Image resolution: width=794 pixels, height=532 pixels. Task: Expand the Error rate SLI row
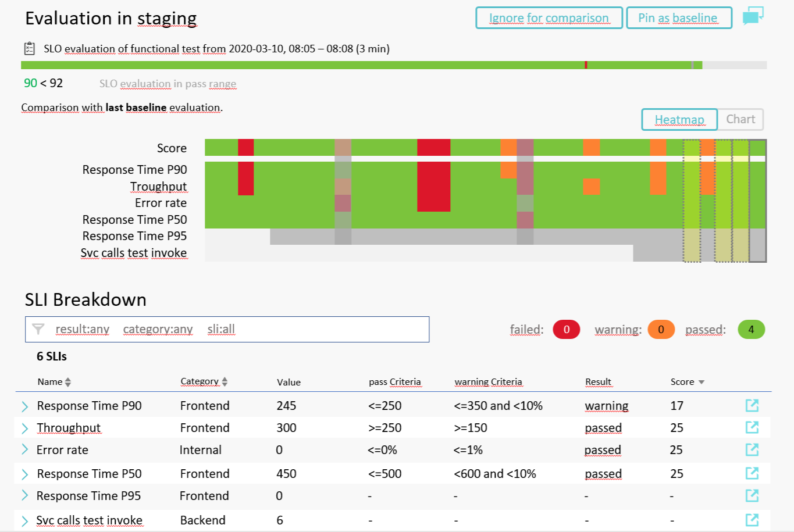point(24,450)
